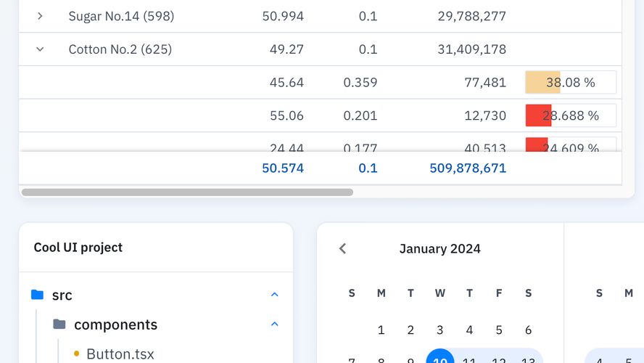Screen dimensions: 644x363
Task: Click the total value 509,878,671
Action: pyautogui.click(x=467, y=168)
